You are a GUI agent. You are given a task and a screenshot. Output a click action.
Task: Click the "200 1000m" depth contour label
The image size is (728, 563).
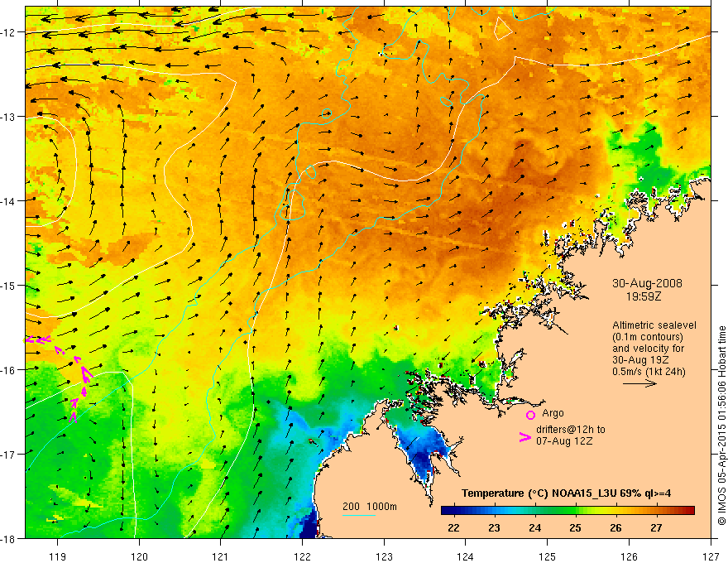click(x=370, y=507)
